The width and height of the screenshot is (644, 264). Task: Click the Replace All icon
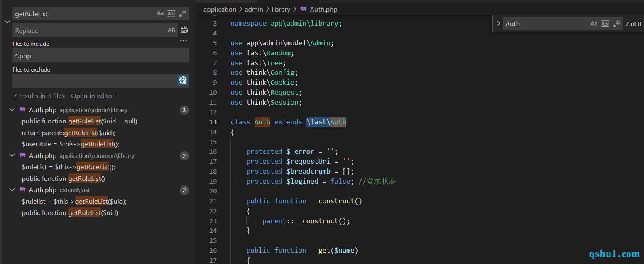pos(184,30)
